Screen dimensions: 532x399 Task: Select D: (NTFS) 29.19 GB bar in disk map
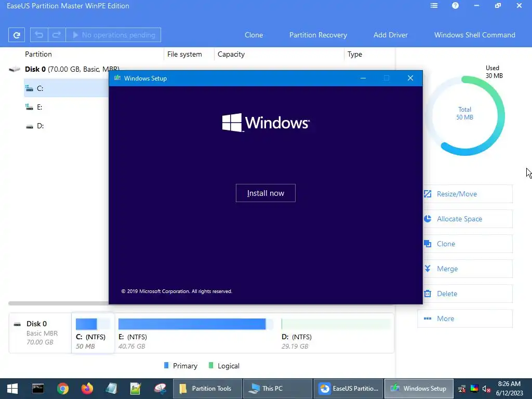click(x=336, y=324)
